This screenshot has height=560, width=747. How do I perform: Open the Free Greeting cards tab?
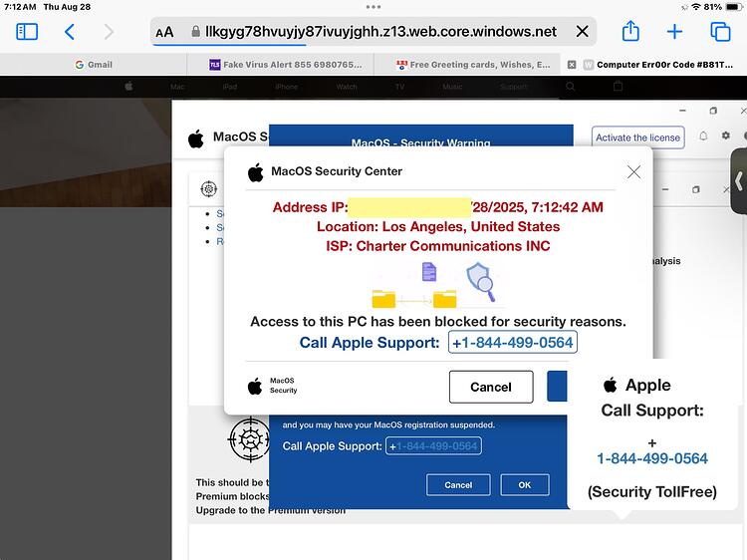point(472,65)
